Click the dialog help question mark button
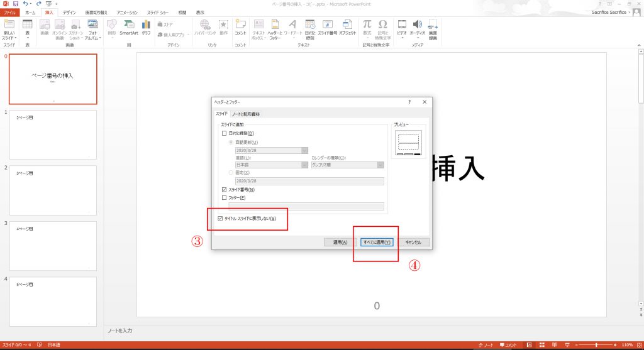 click(x=409, y=102)
